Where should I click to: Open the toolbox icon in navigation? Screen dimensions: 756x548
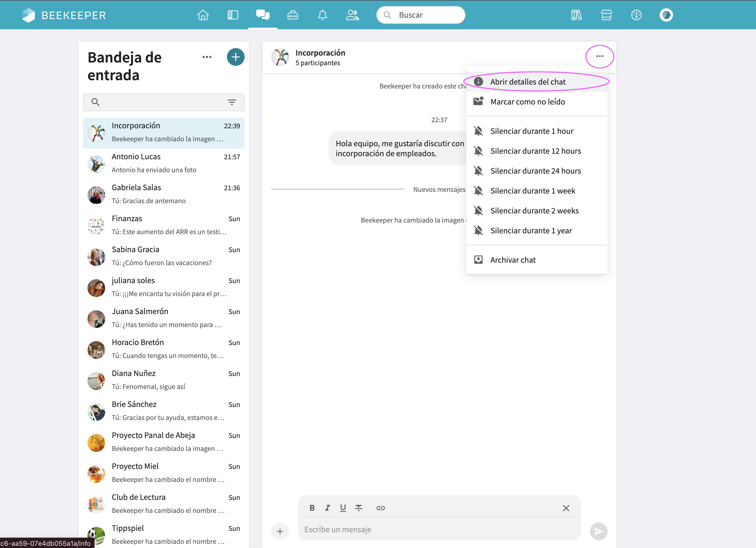point(293,15)
